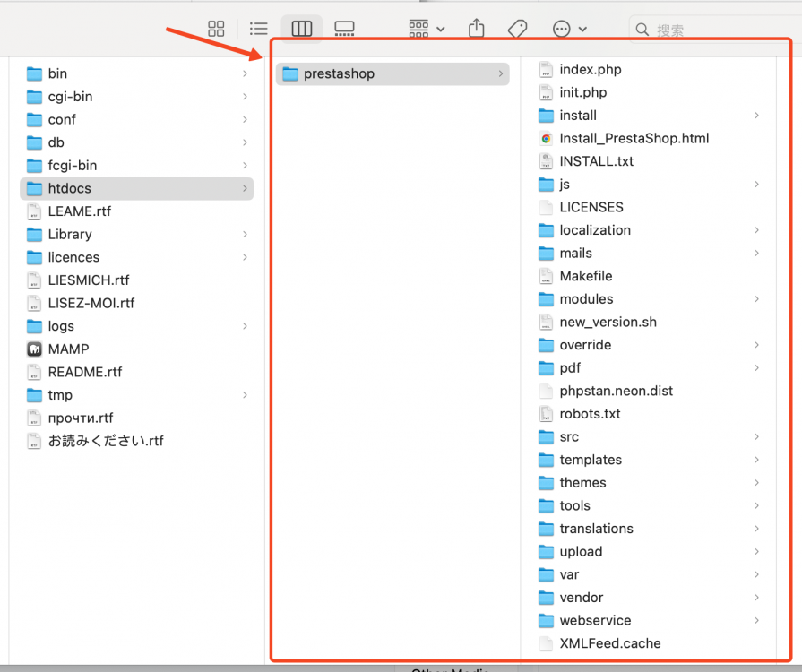Select README.rtf file
The image size is (802, 672).
[136, 373]
